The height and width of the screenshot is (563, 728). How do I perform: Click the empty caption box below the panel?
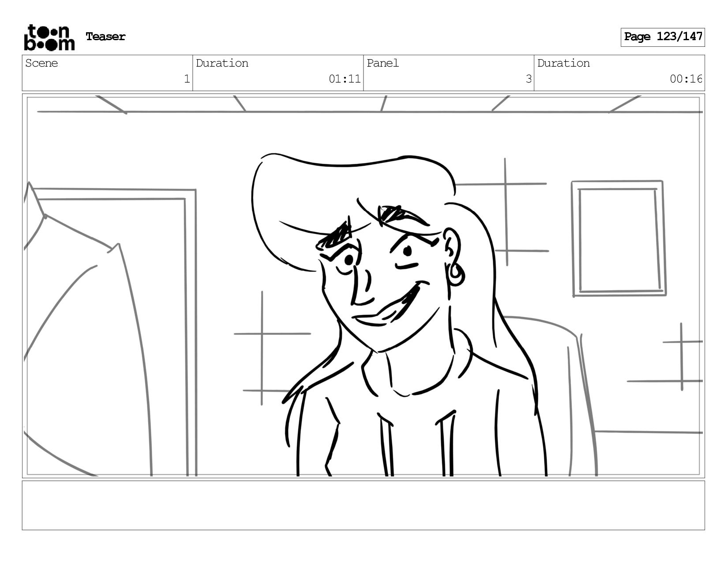coord(363,505)
